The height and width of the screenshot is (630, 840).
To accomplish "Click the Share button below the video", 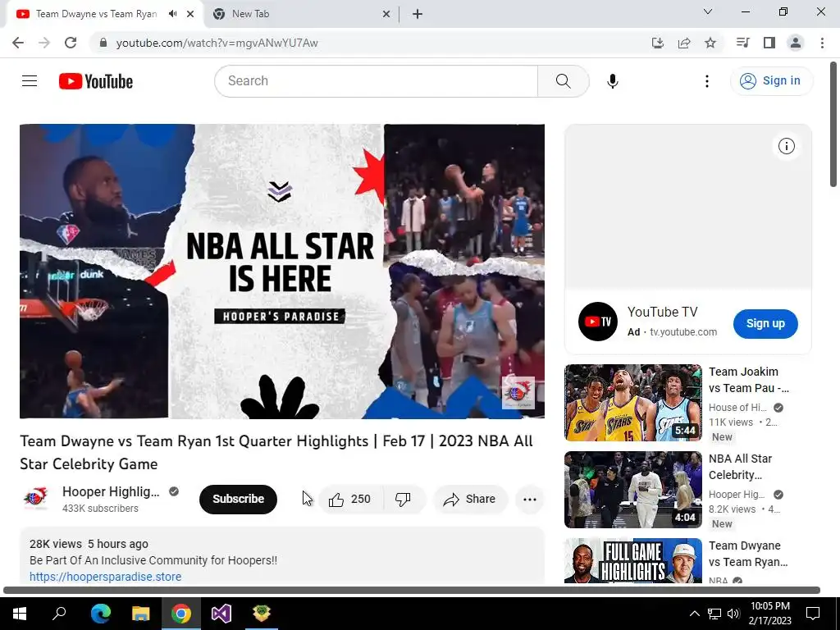I will tap(470, 500).
